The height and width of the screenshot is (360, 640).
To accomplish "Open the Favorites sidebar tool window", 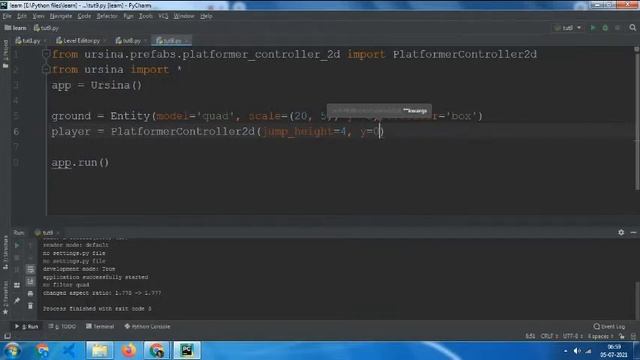I will coord(5,298).
